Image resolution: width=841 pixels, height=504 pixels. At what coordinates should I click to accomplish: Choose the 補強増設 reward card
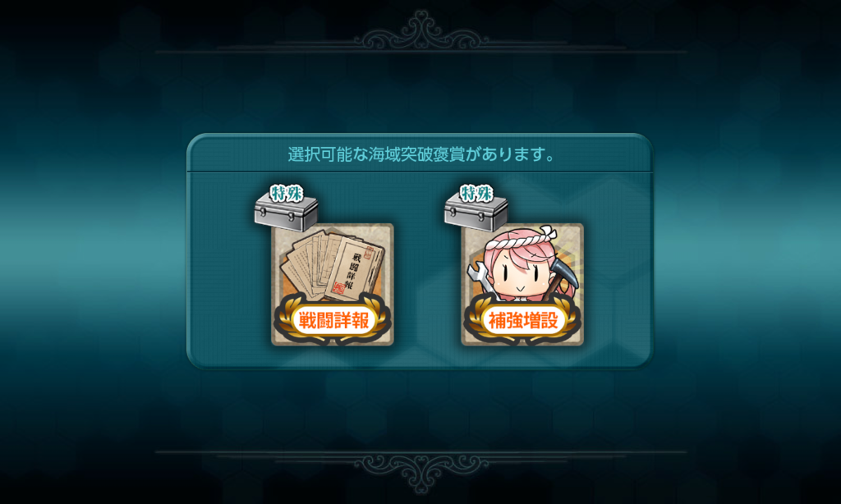point(522,285)
